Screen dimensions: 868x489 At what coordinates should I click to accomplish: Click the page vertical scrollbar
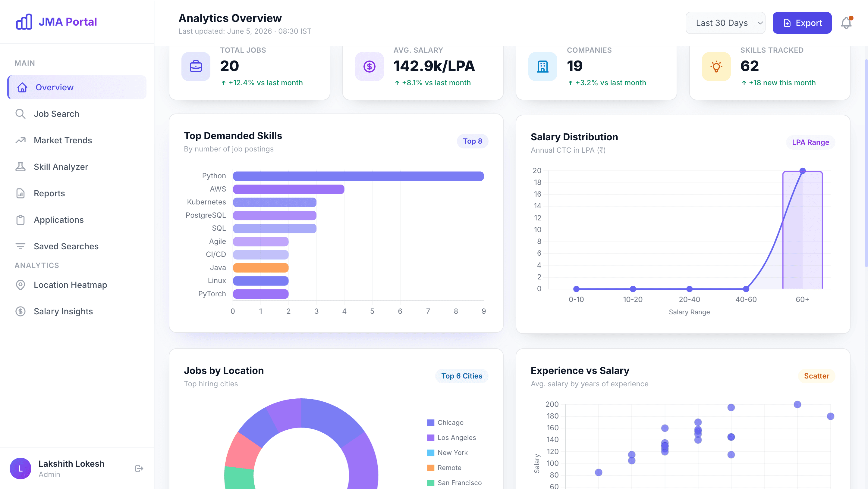(x=866, y=163)
